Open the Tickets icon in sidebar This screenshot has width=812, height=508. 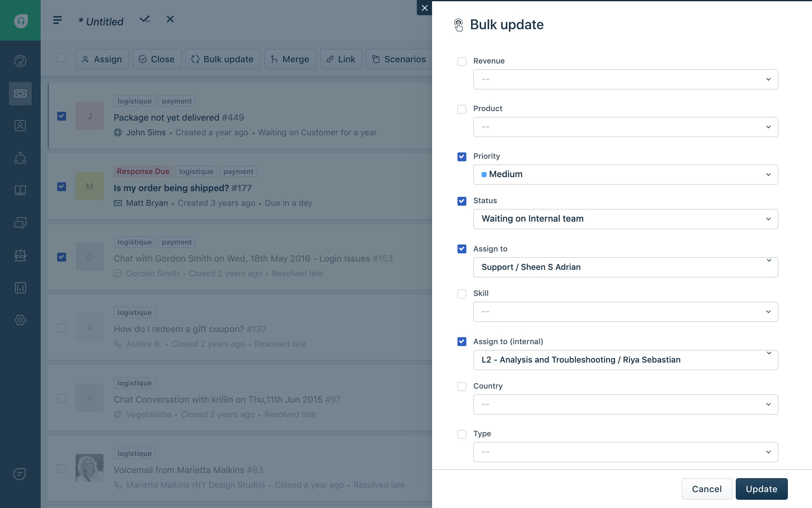[20, 93]
